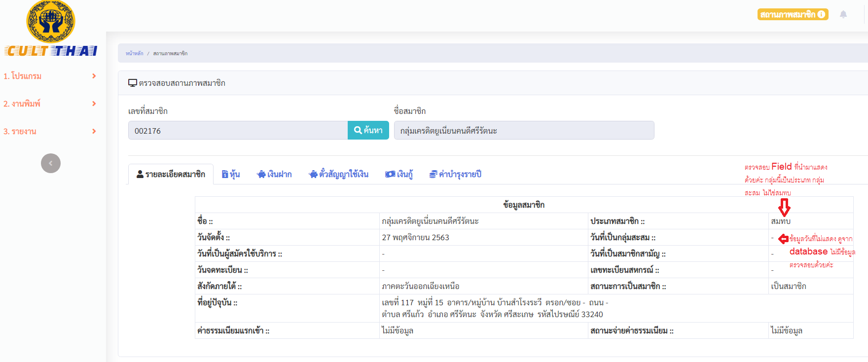Switch to the หุ้น tab
Screen dimensions: 868x362
point(231,174)
